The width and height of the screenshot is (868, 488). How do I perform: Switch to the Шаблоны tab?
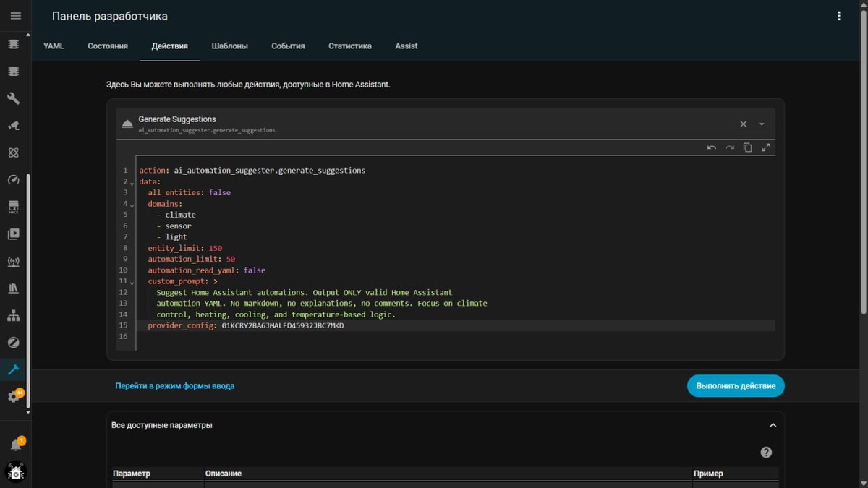[x=230, y=46]
